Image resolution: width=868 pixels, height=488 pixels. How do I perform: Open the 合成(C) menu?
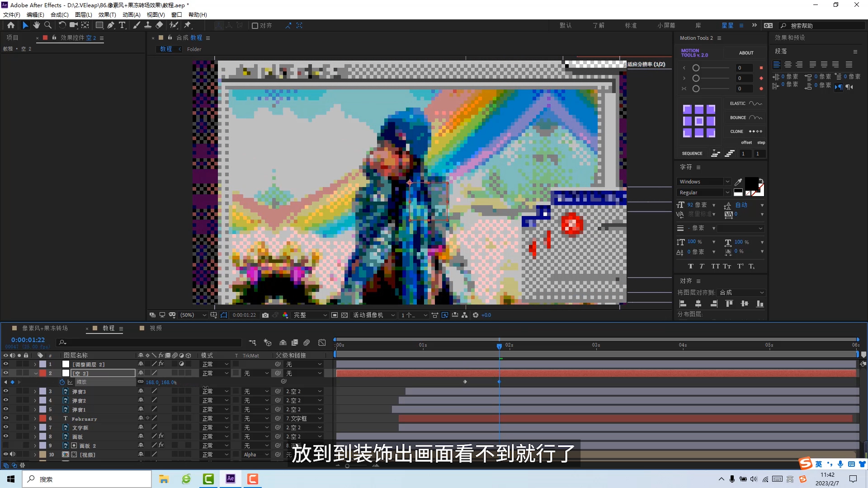pyautogui.click(x=60, y=14)
